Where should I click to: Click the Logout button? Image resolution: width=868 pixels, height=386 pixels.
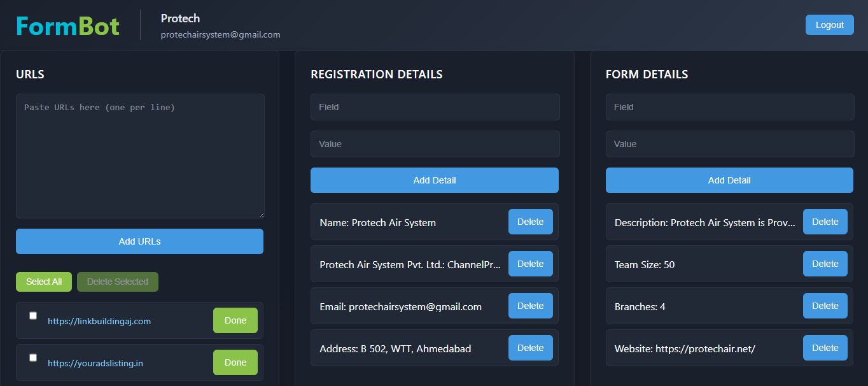[829, 25]
